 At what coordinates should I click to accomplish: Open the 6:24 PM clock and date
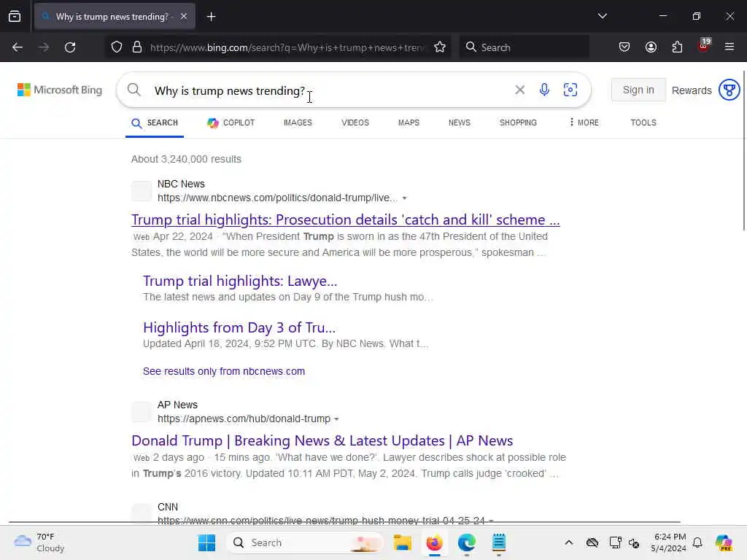coord(669,542)
